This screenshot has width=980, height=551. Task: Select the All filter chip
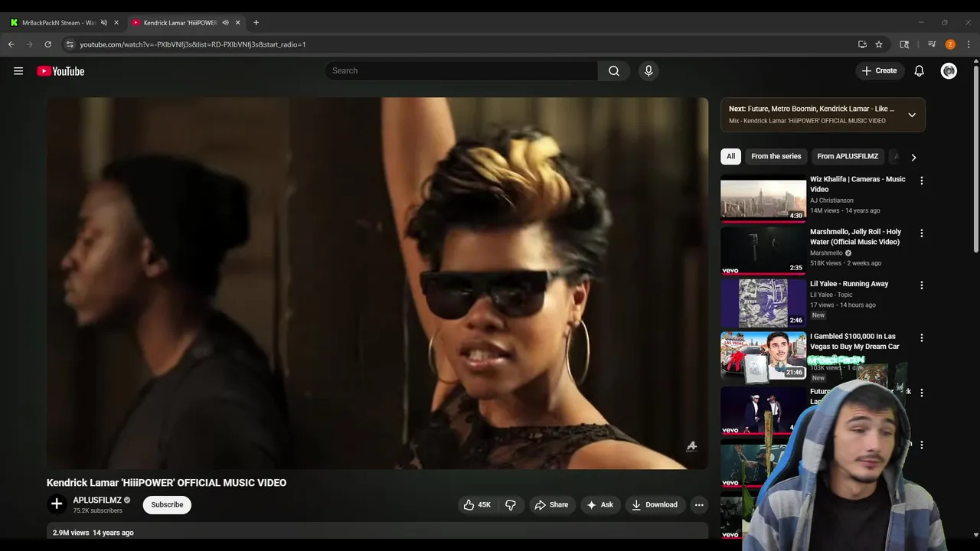tap(731, 156)
